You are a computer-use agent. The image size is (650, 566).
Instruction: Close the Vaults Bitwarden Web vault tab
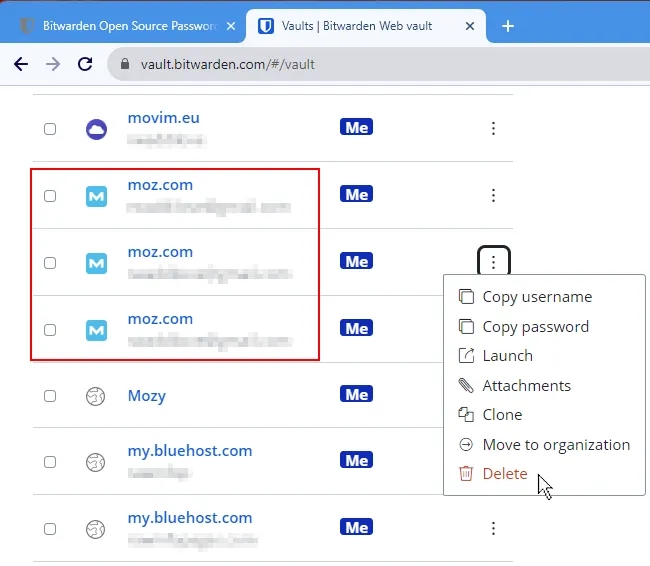point(470,26)
